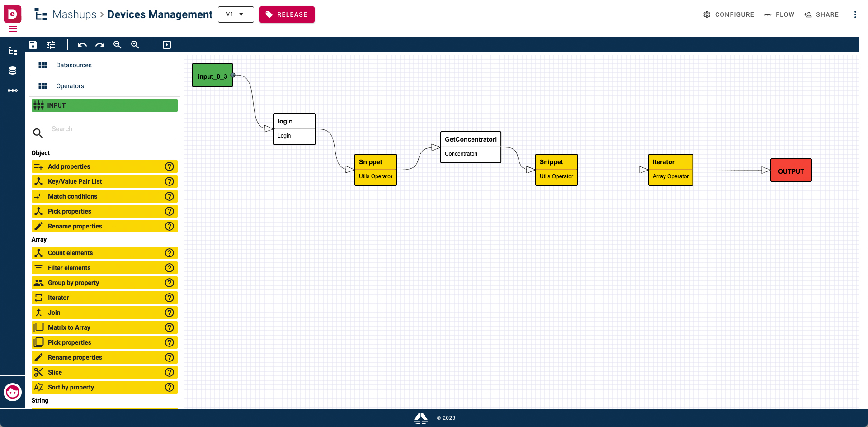Click the red logo at top left
The height and width of the screenshot is (427, 868).
click(x=13, y=14)
